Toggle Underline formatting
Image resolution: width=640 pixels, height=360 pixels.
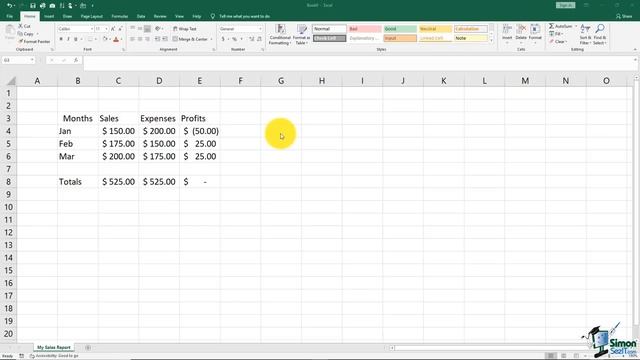(76, 39)
